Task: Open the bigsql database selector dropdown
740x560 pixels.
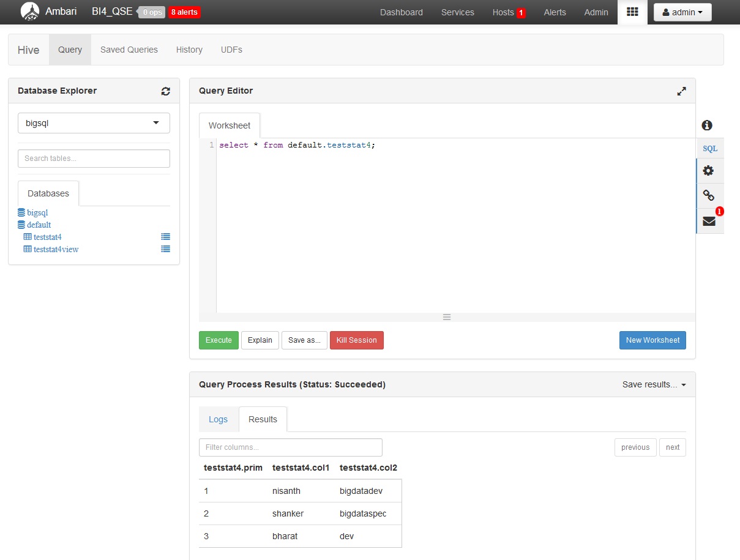Action: [x=93, y=122]
